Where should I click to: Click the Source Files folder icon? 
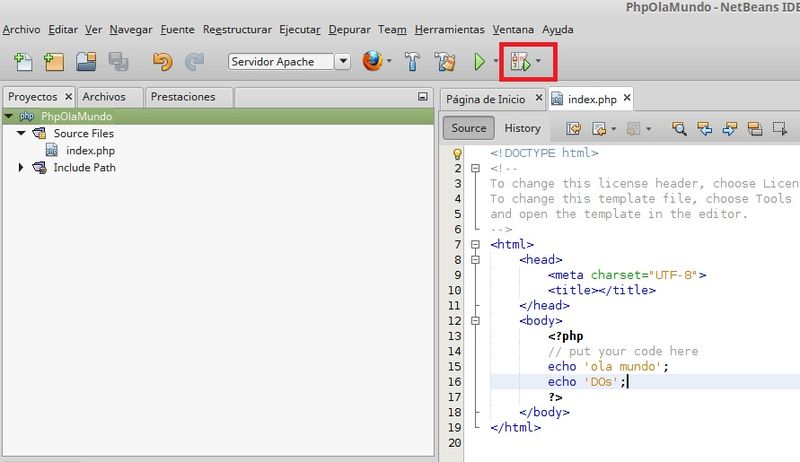[39, 133]
